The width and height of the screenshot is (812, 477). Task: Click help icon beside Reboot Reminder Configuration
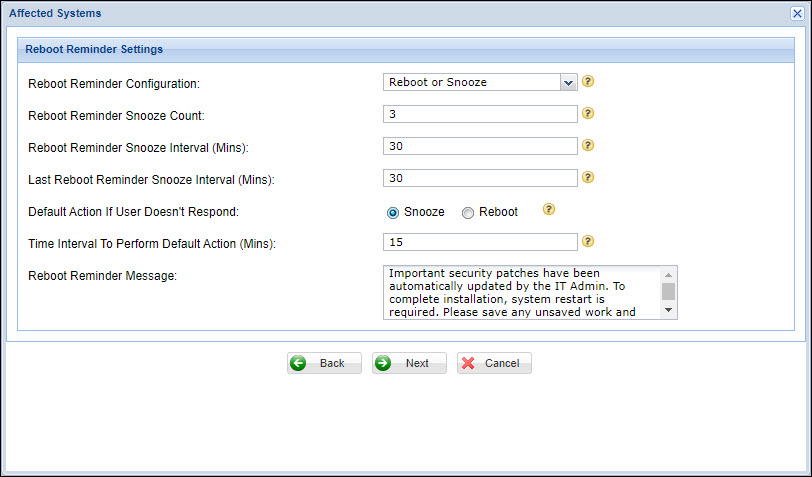tap(588, 82)
